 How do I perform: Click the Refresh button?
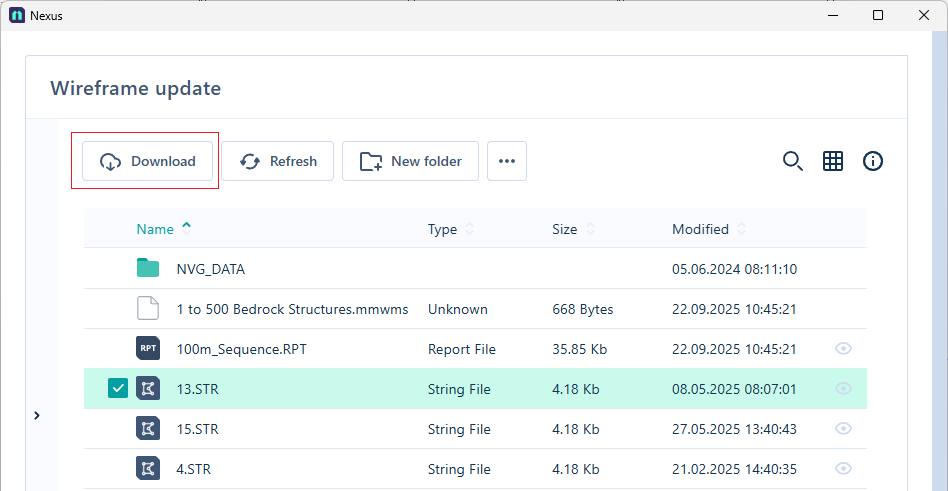coord(277,161)
